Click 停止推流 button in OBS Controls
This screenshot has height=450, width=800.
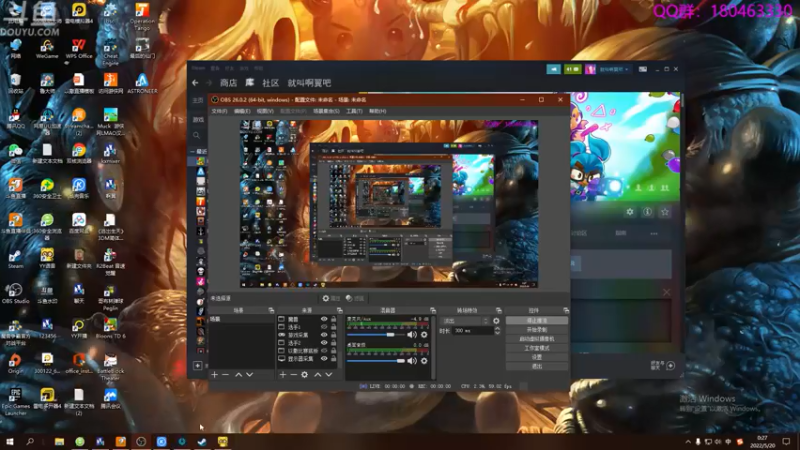(x=537, y=320)
